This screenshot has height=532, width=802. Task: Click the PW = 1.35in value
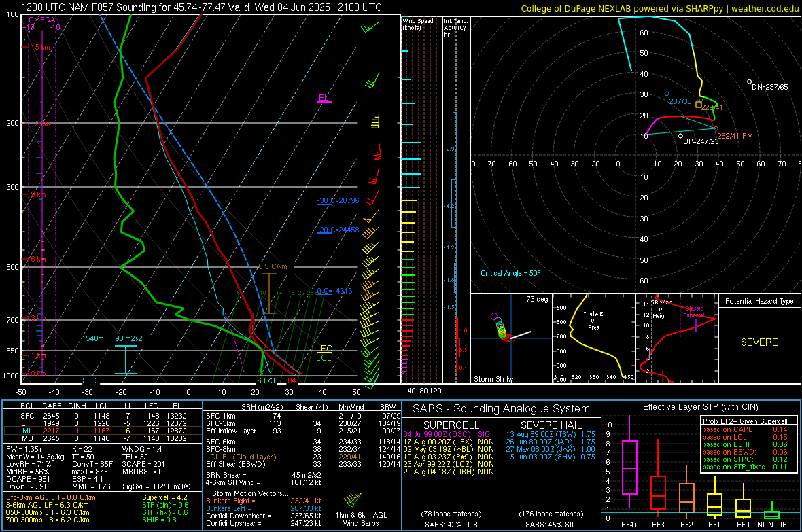click(x=25, y=449)
